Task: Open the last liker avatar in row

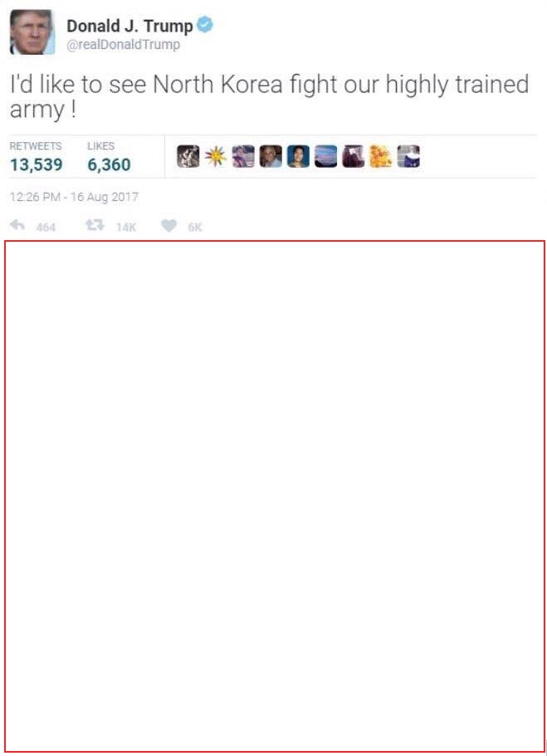Action: [408, 157]
